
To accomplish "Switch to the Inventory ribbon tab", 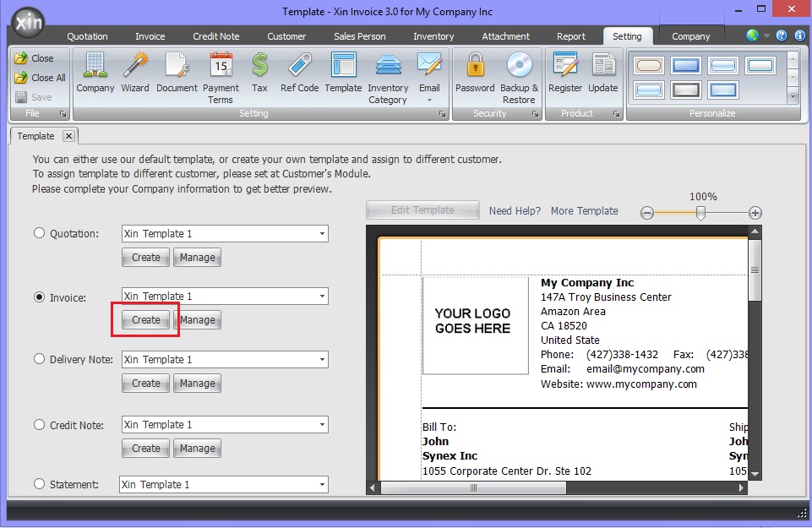I will click(433, 36).
